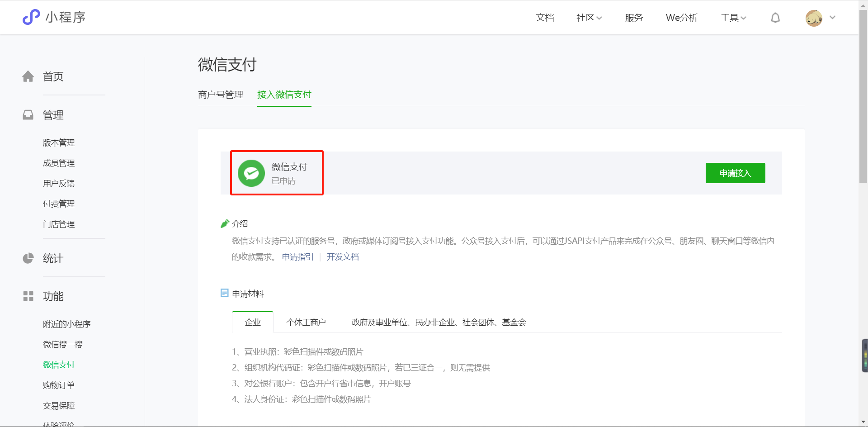Image resolution: width=868 pixels, height=427 pixels.
Task: Go to 首页 in sidebar
Action: (53, 76)
